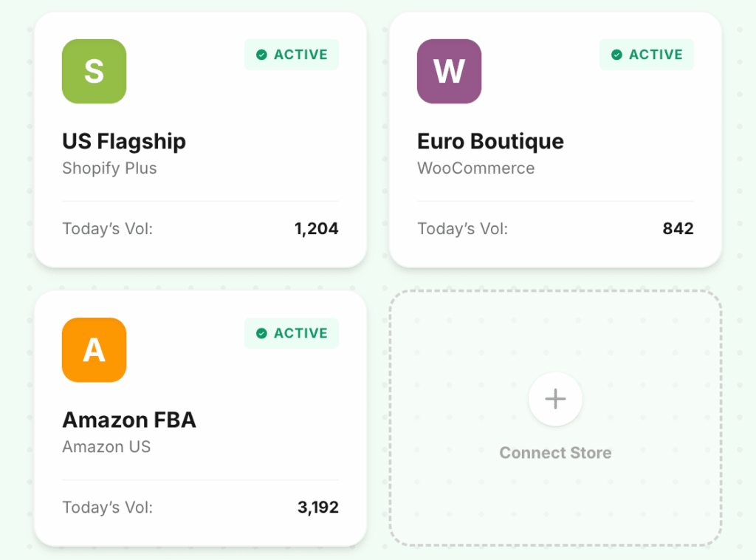
Task: Click the checkmark in Amazon FBA's Active badge
Action: 261,333
